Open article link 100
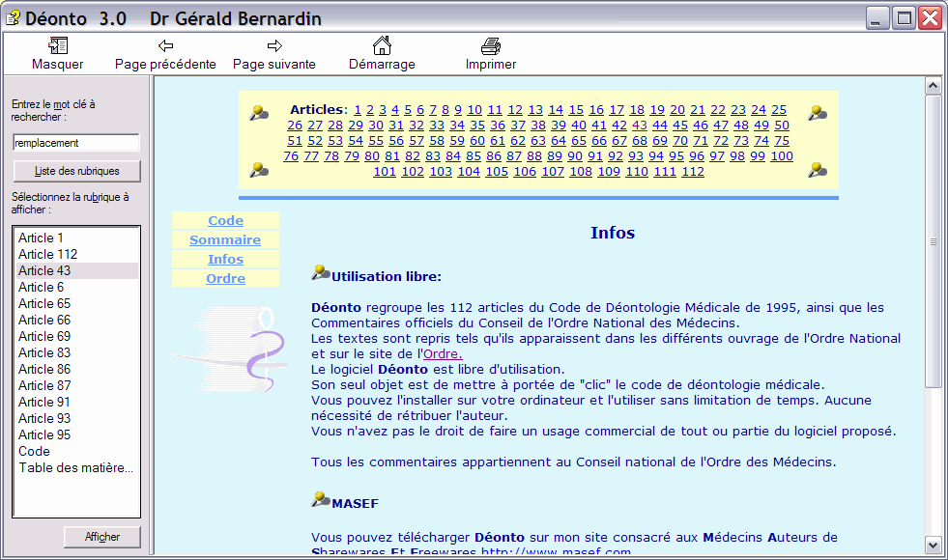Viewport: 948px width, 560px height. (x=782, y=156)
